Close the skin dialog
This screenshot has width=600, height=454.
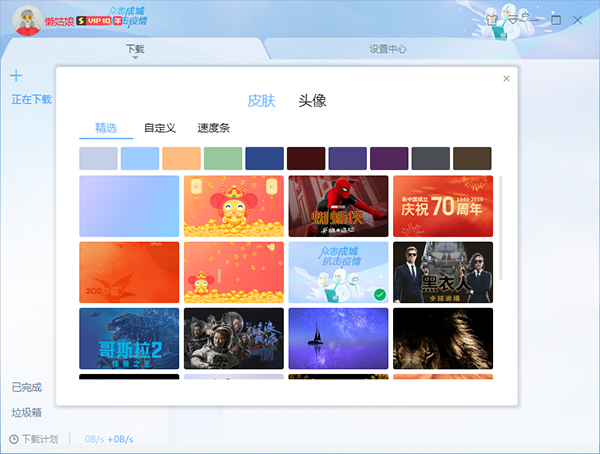coord(506,78)
